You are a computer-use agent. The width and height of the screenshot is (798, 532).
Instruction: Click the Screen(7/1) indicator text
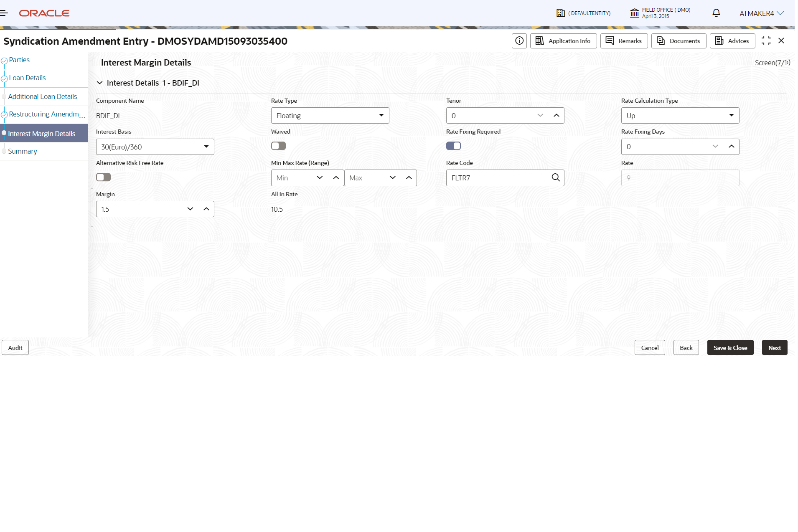tap(773, 63)
